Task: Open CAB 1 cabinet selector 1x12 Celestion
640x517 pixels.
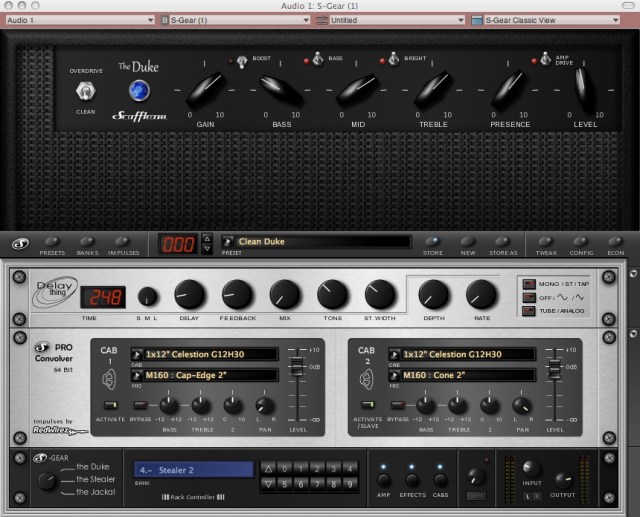Action: (x=205, y=354)
